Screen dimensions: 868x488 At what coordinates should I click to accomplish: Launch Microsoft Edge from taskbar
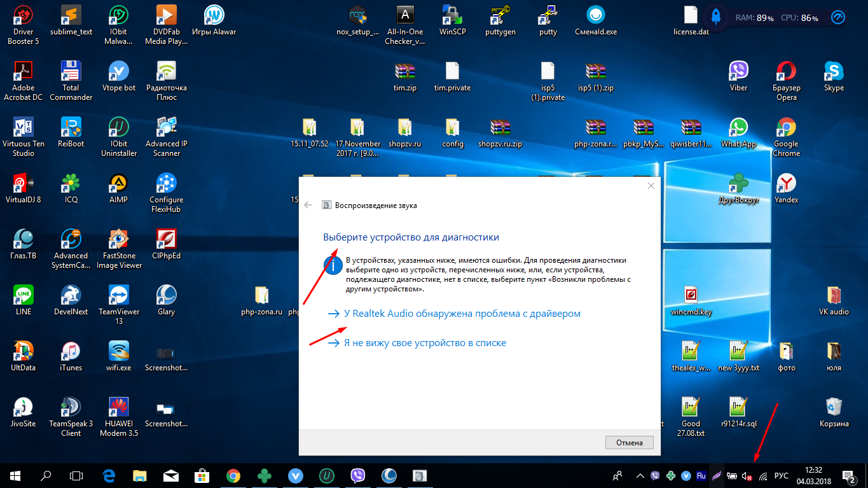109,475
